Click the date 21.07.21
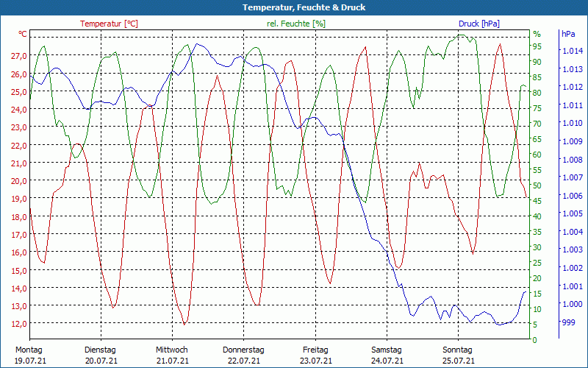This screenshot has width=588, height=368. (173, 361)
